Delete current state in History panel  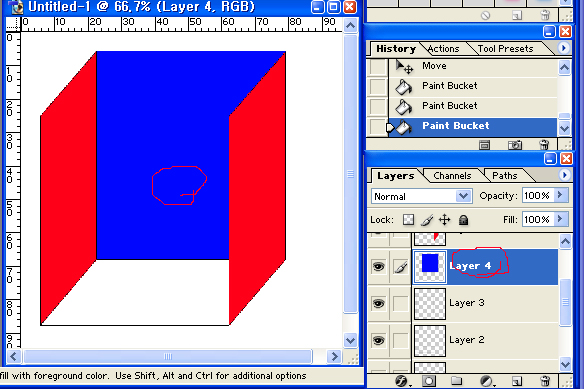coord(544,145)
